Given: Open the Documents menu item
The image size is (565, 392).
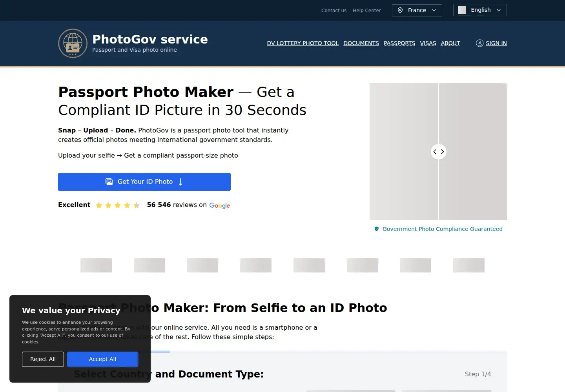Looking at the screenshot, I should click(361, 43).
